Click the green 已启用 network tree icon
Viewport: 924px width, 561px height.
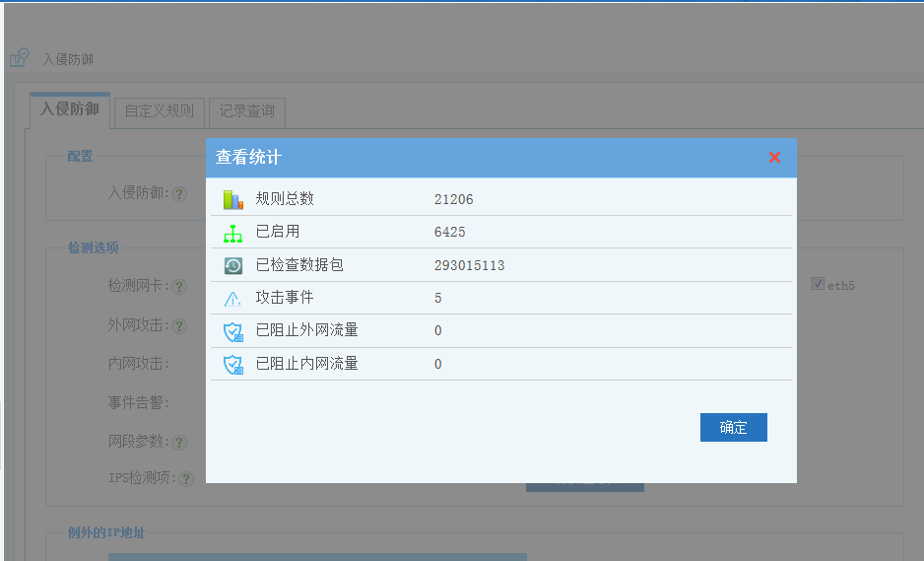click(232, 233)
